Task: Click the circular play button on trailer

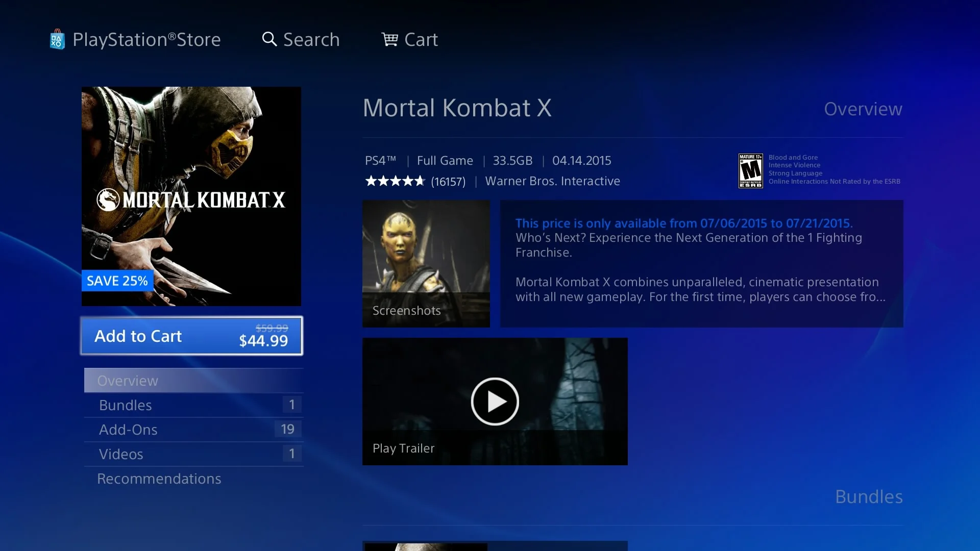Action: tap(495, 402)
